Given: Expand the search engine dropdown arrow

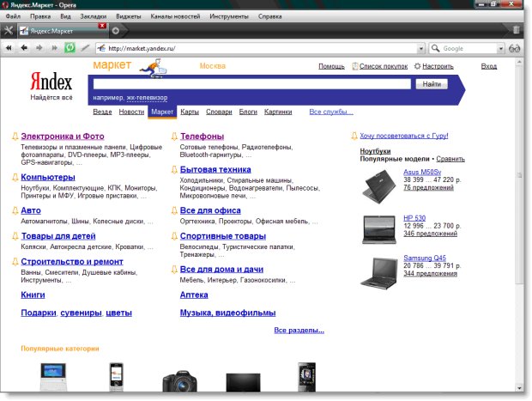Looking at the screenshot, I should (x=501, y=49).
